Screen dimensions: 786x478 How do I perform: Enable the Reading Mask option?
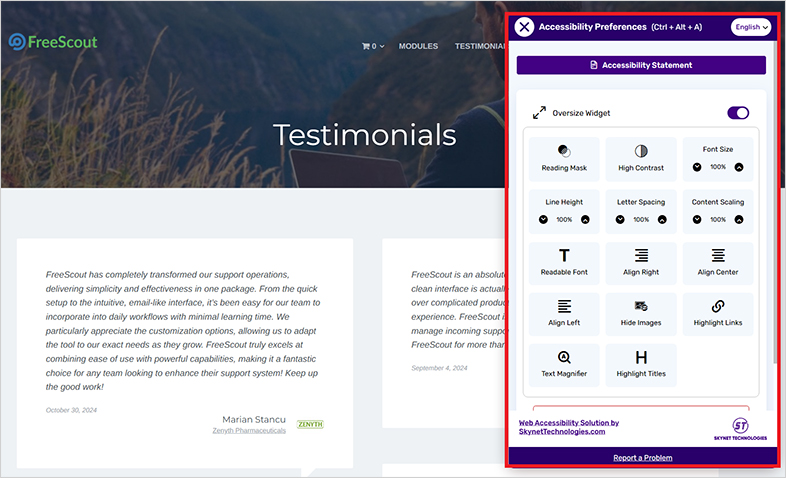coord(564,159)
